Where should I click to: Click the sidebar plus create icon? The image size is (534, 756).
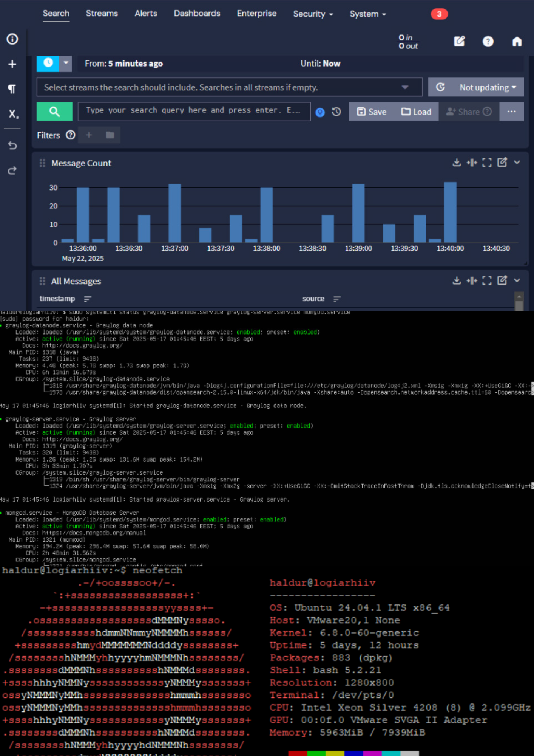coord(12,64)
